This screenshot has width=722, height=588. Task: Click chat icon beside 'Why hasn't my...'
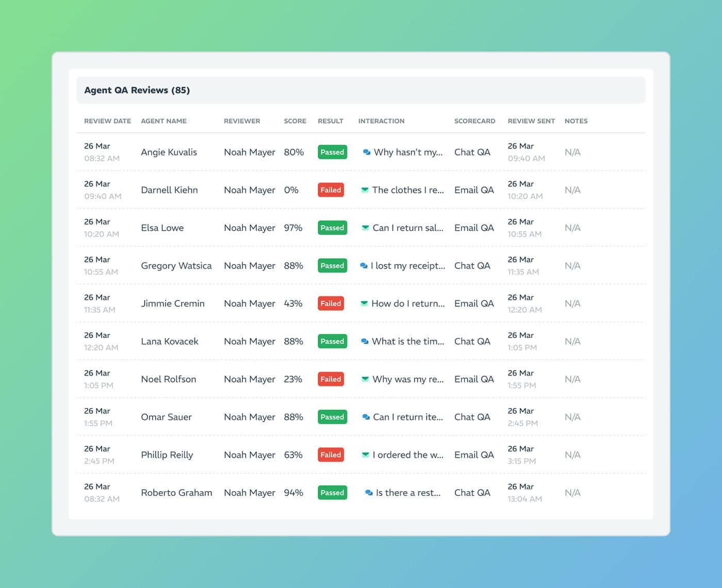(367, 152)
